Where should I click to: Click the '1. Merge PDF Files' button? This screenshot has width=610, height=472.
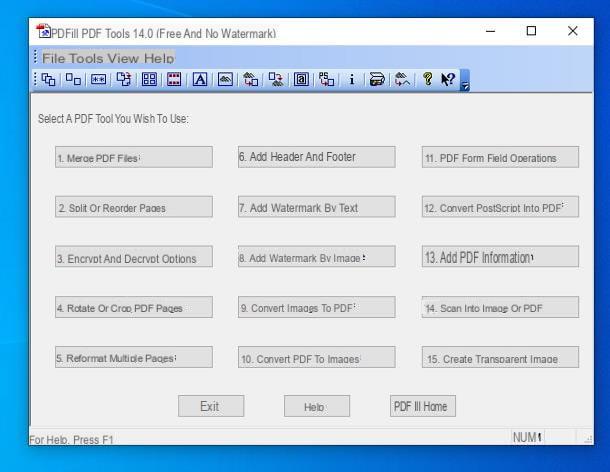click(134, 157)
